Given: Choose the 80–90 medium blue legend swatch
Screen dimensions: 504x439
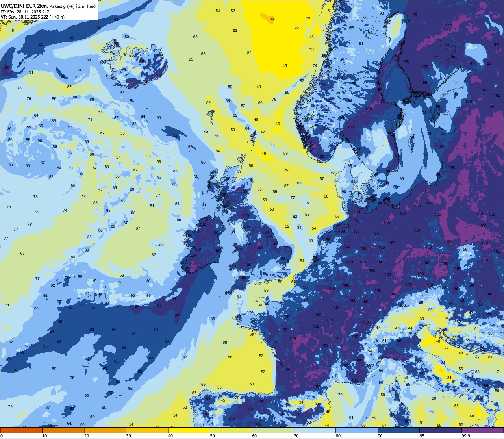Looking at the screenshot, I should point(357,430).
